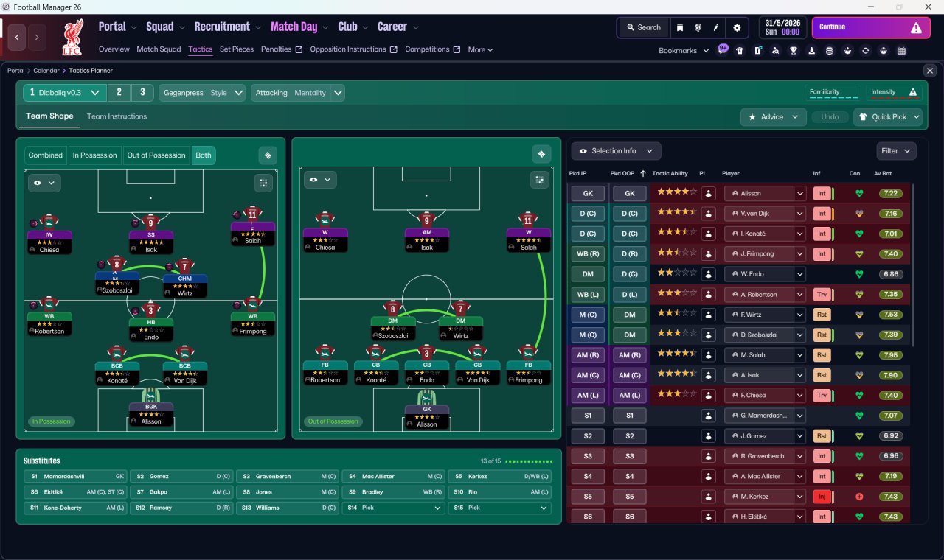Click the pencil notes icon in top toolbar

pyautogui.click(x=716, y=27)
